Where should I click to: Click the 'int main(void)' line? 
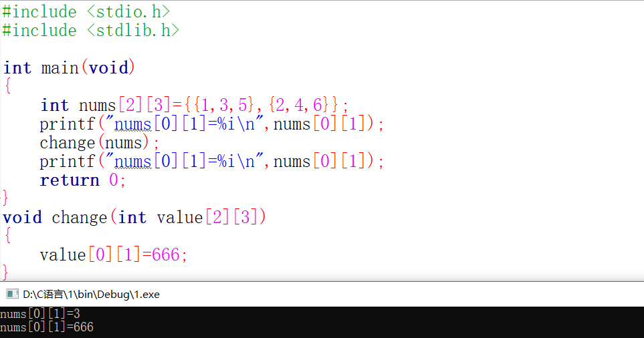69,68
